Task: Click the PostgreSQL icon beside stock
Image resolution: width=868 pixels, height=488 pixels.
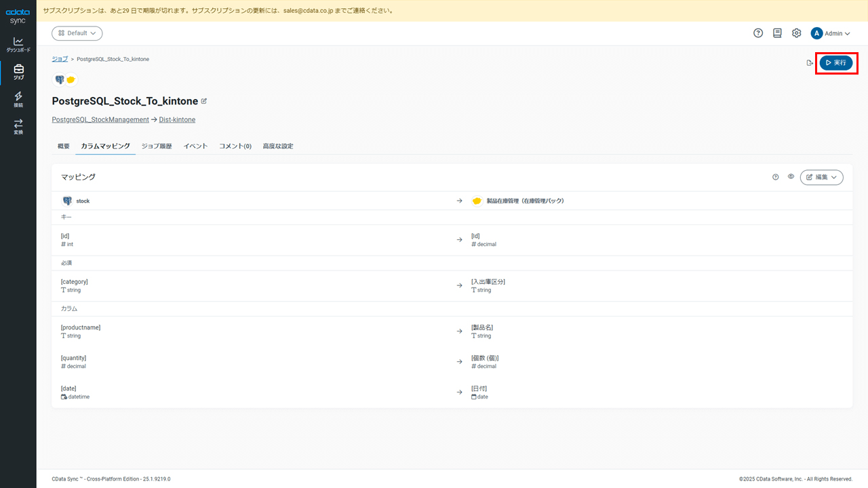Action: point(67,201)
